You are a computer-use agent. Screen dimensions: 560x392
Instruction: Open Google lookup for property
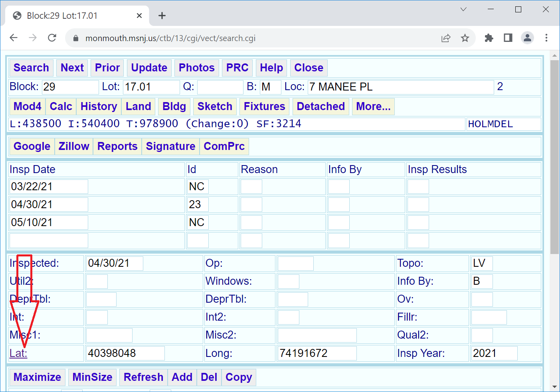(x=32, y=146)
